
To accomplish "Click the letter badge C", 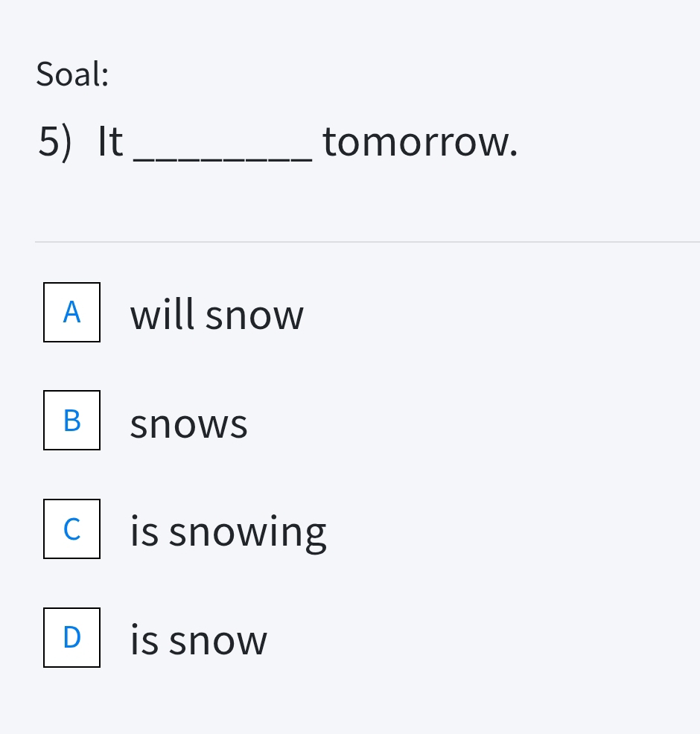I will click(71, 529).
